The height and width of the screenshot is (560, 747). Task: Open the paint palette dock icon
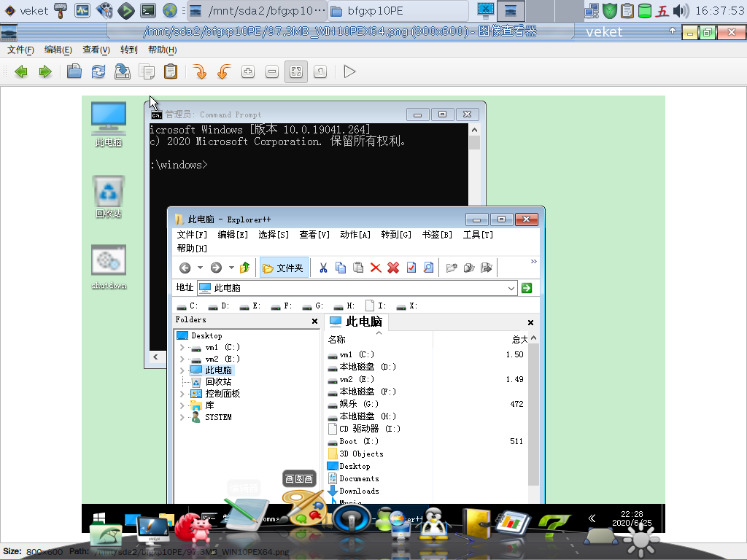(x=305, y=508)
